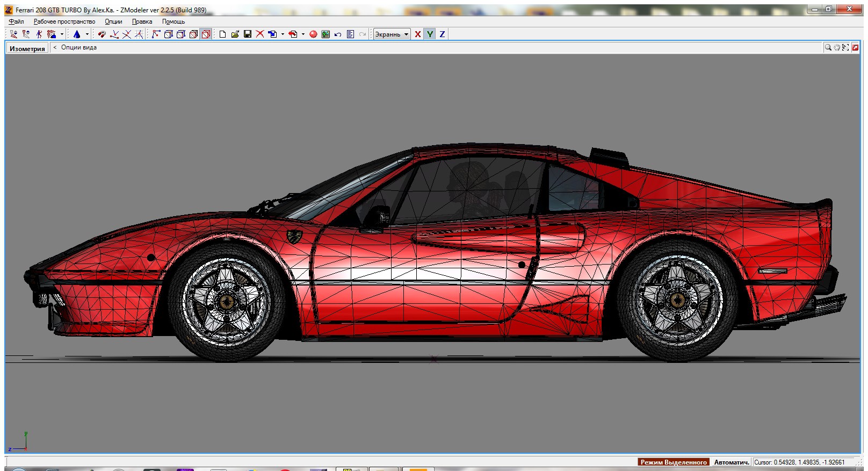This screenshot has width=868, height=471.
Task: Click the crossed-lines intersection snap icon
Action: click(x=127, y=34)
